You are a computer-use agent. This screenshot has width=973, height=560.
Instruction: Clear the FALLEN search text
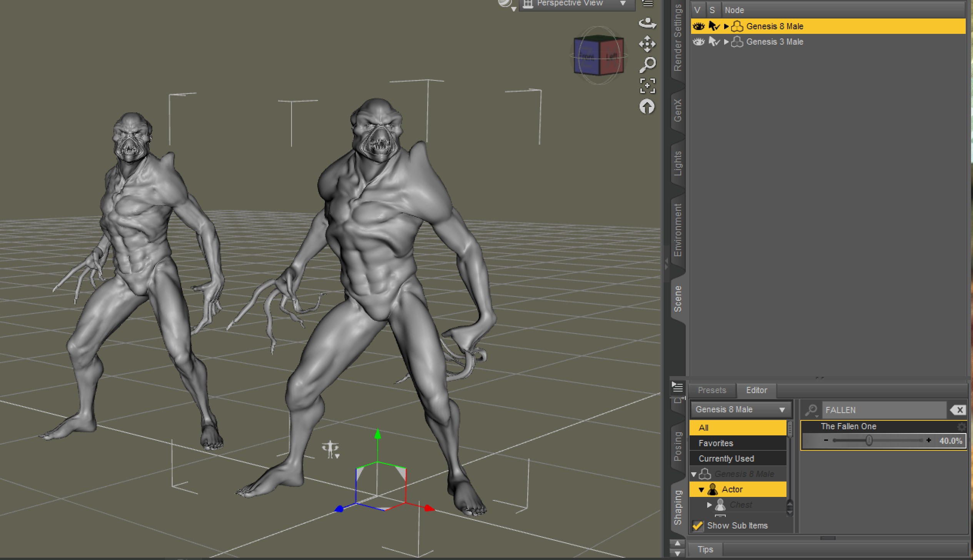[x=958, y=410]
